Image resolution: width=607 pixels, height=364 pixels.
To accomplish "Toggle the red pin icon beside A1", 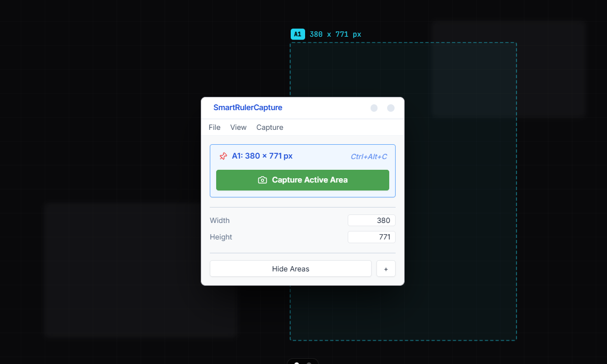I will pyautogui.click(x=224, y=156).
